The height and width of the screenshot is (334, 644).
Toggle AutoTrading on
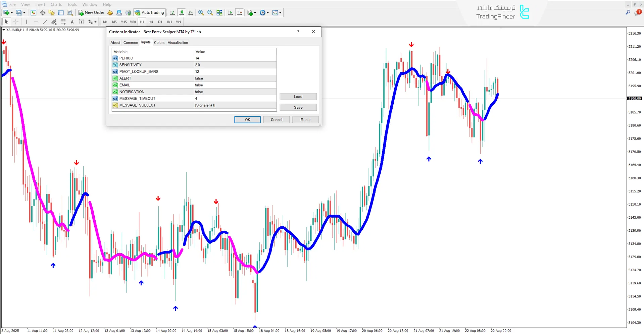coord(149,12)
